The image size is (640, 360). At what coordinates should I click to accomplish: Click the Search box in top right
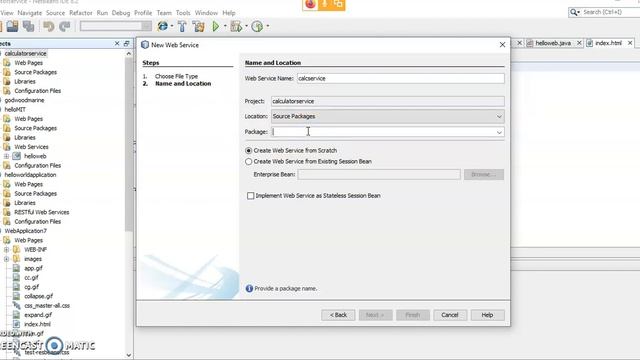[604, 12]
